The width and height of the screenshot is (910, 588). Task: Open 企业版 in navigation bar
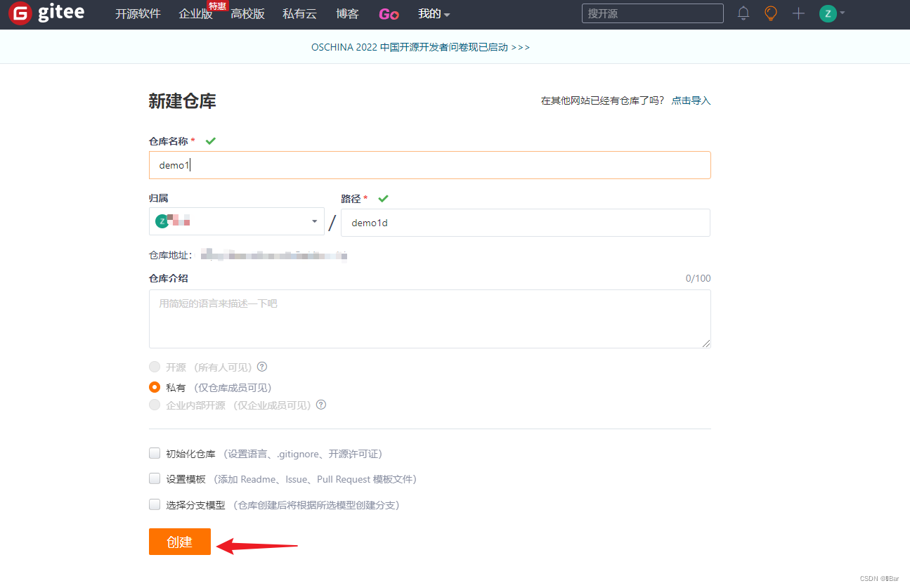[195, 14]
